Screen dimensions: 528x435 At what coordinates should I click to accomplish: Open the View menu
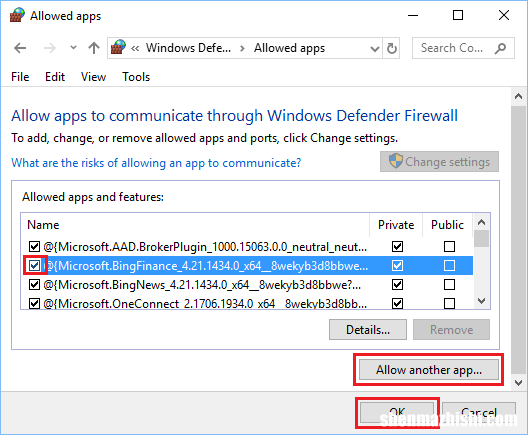click(x=93, y=77)
